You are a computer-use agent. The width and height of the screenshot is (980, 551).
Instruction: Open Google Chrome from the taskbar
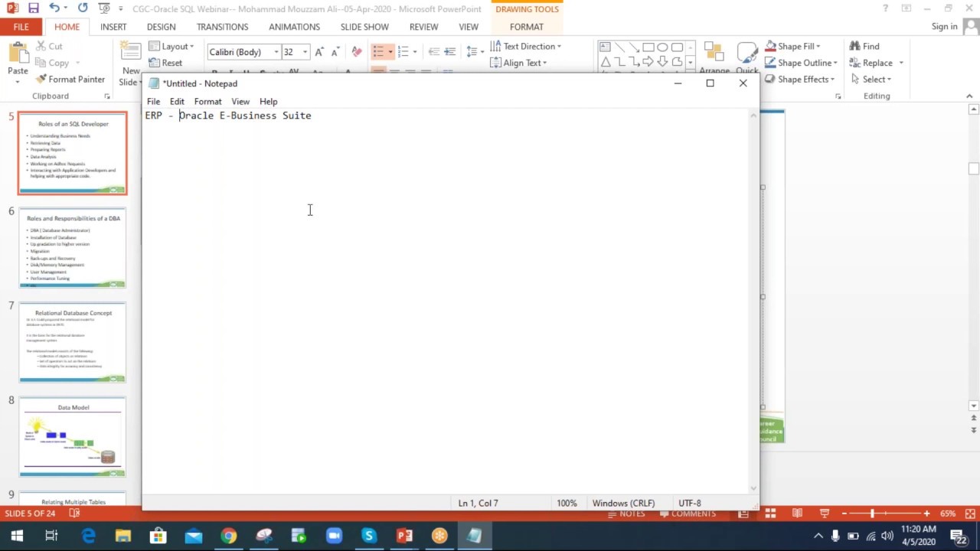tap(229, 536)
